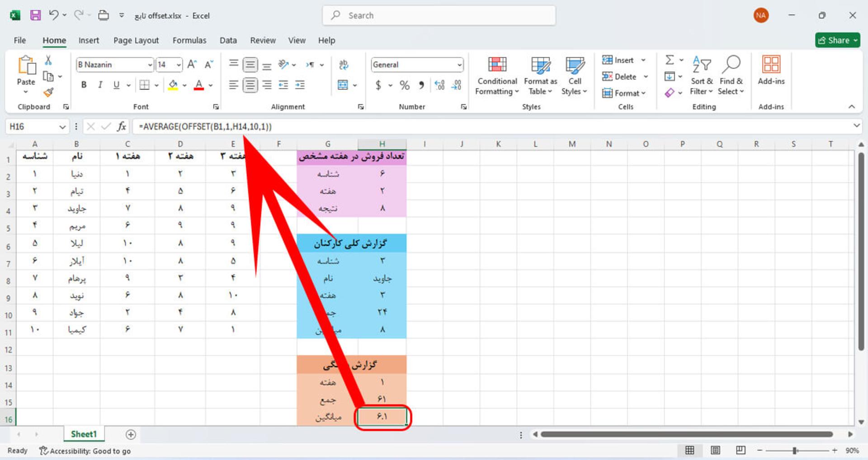Click Decrease Decimal icon

pos(457,85)
